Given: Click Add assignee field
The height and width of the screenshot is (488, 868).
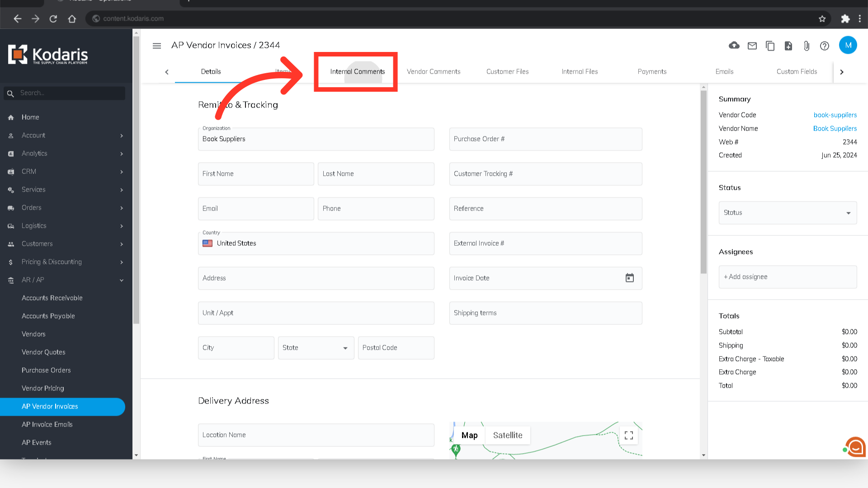Looking at the screenshot, I should (788, 277).
